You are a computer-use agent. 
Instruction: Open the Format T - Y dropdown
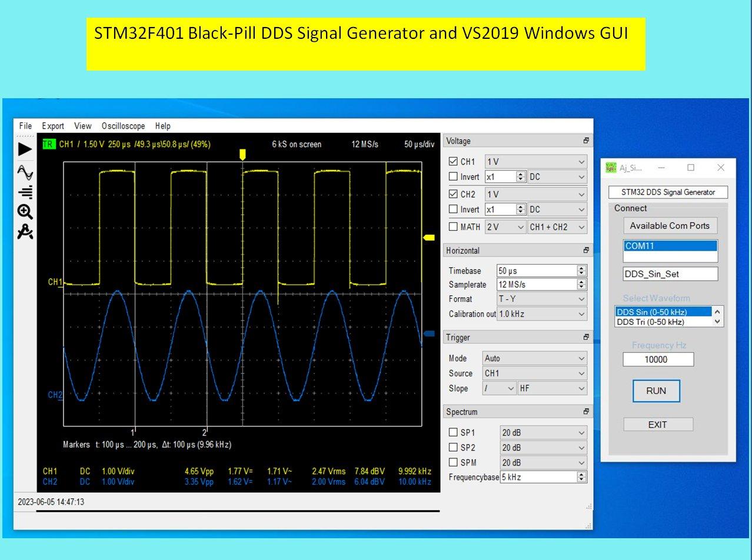tap(542, 299)
